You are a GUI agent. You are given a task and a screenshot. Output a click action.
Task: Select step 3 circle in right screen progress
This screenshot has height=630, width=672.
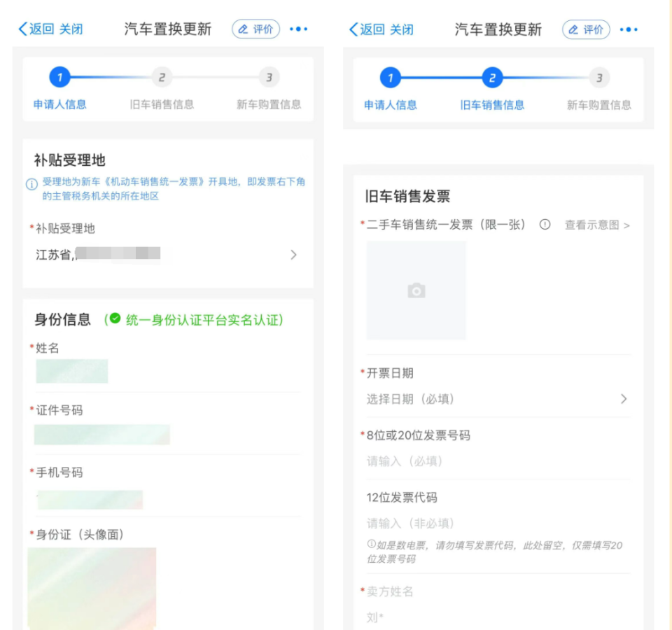tap(599, 78)
